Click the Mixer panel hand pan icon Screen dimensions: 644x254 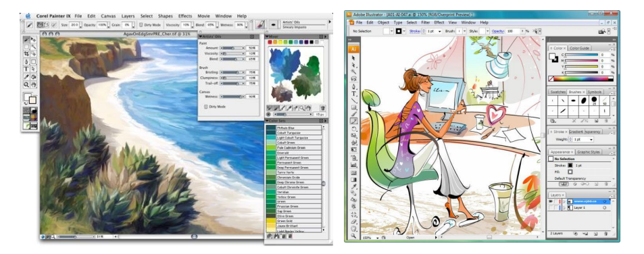click(x=308, y=108)
